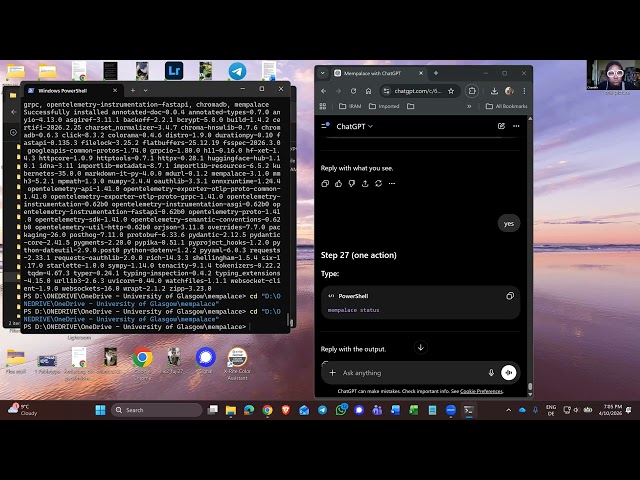This screenshot has height=480, width=640.
Task: View site information in address bar
Action: click(x=387, y=91)
